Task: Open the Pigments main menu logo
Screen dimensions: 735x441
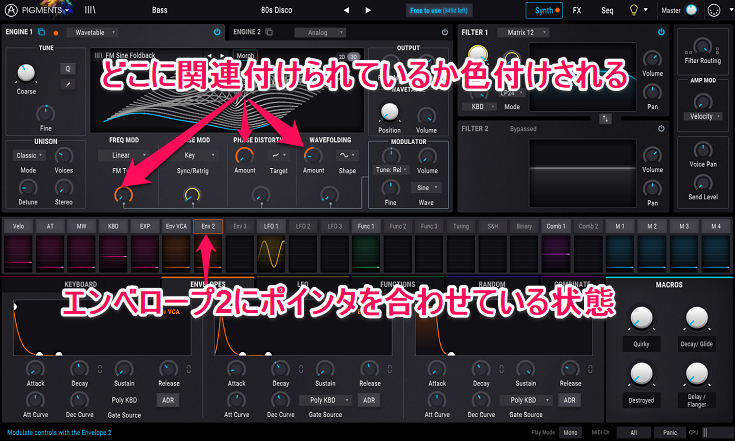Action: (11, 10)
